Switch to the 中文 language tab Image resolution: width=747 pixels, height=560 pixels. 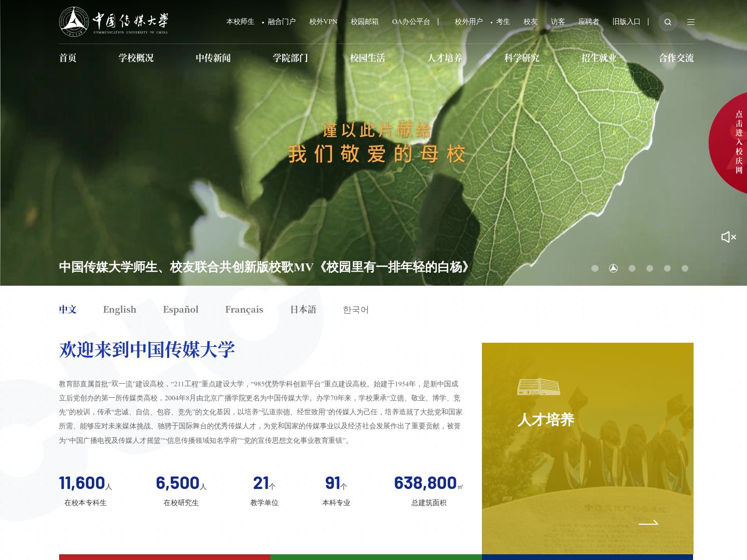[x=68, y=310]
